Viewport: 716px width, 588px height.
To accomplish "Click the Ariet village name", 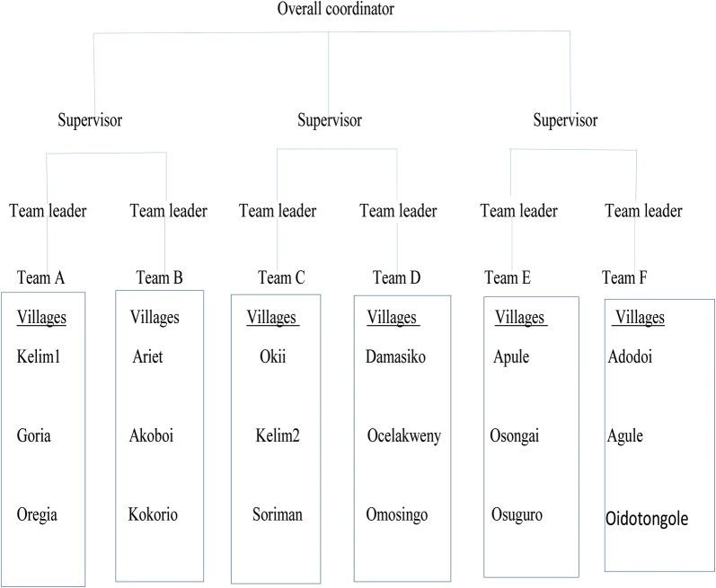I will coord(149,356).
